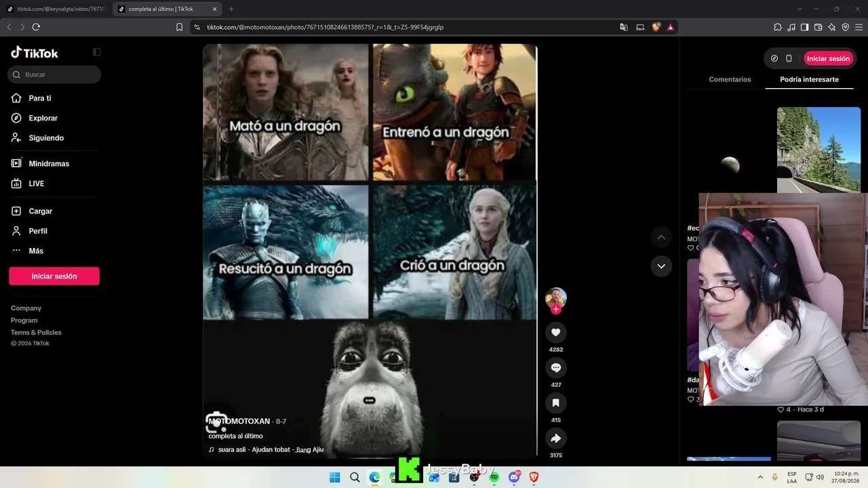868x488 pixels.
Task: Open the Brave Shields lion icon
Action: (656, 27)
